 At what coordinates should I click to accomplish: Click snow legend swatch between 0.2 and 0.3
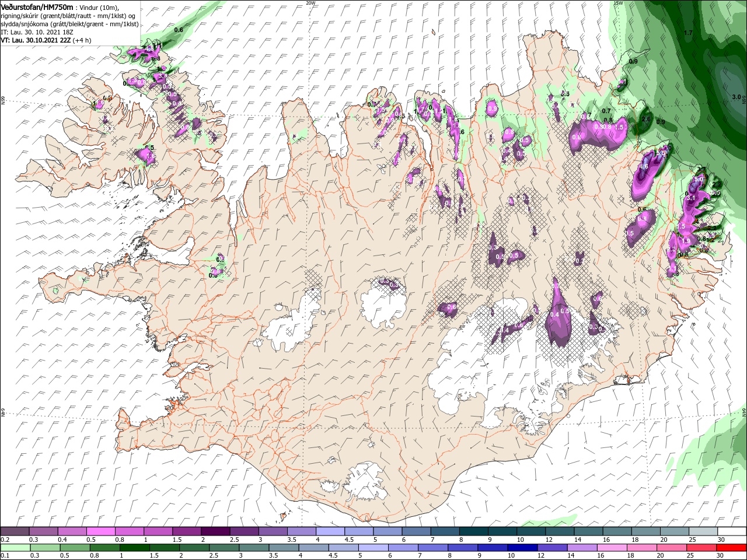coord(15,531)
